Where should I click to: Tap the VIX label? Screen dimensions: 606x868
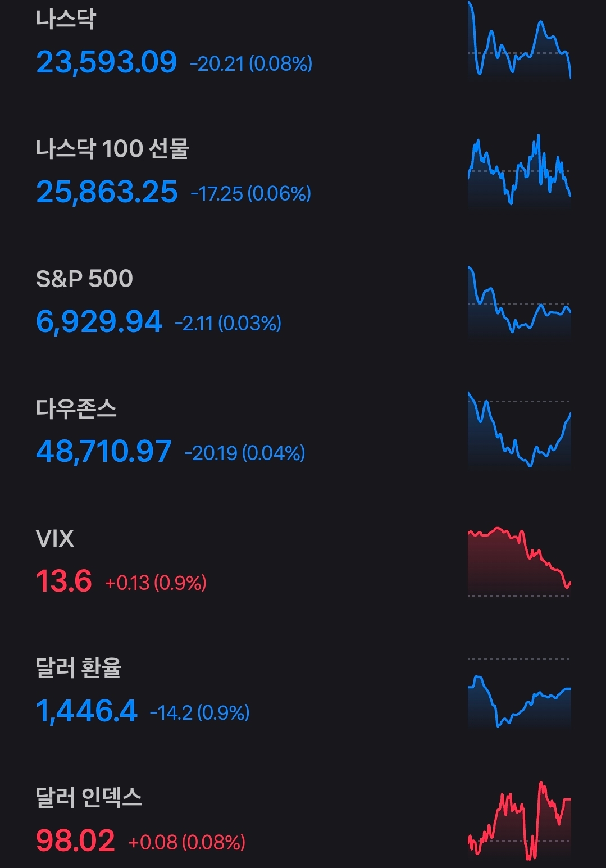click(x=54, y=538)
